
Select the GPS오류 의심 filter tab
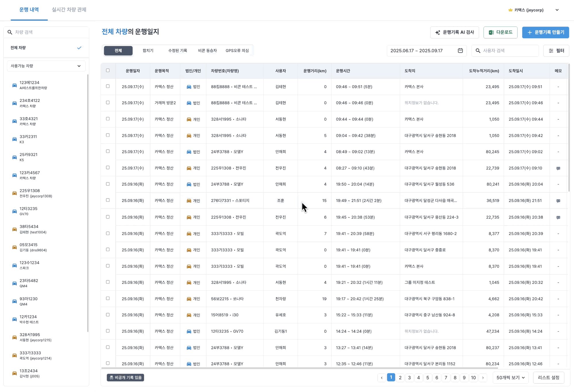[x=237, y=51]
